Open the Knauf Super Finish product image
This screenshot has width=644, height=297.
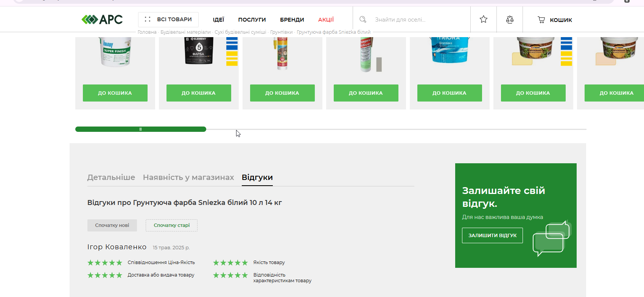coord(115,52)
